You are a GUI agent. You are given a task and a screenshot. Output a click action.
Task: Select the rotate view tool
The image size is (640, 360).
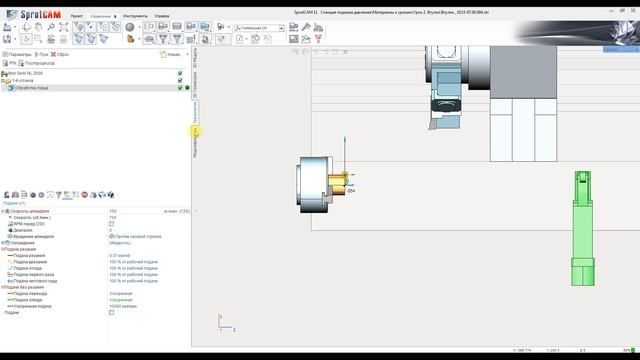(27, 27)
